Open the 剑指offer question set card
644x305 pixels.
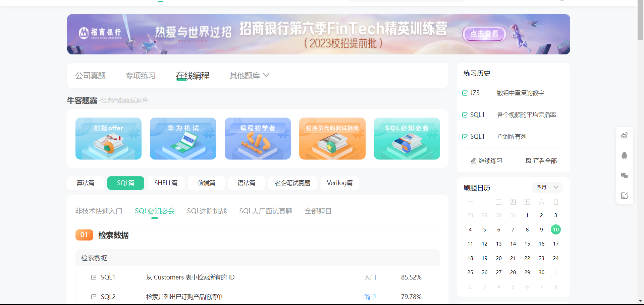pos(108,138)
